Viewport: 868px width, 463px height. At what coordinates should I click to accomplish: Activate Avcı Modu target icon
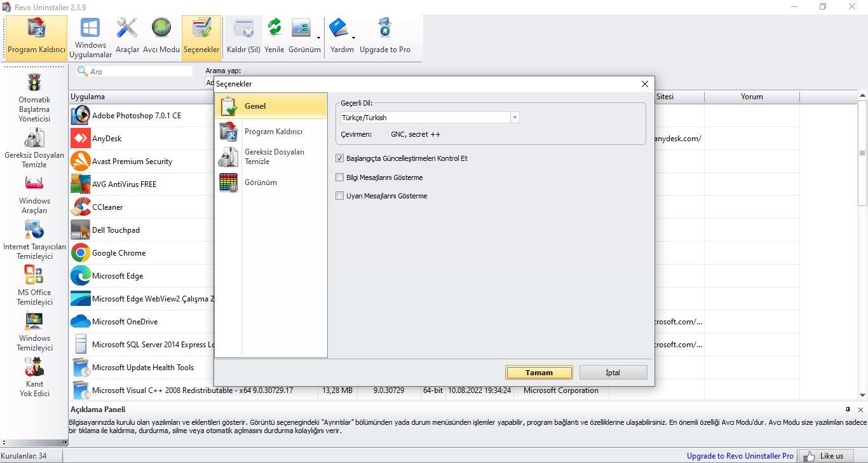tap(161, 38)
